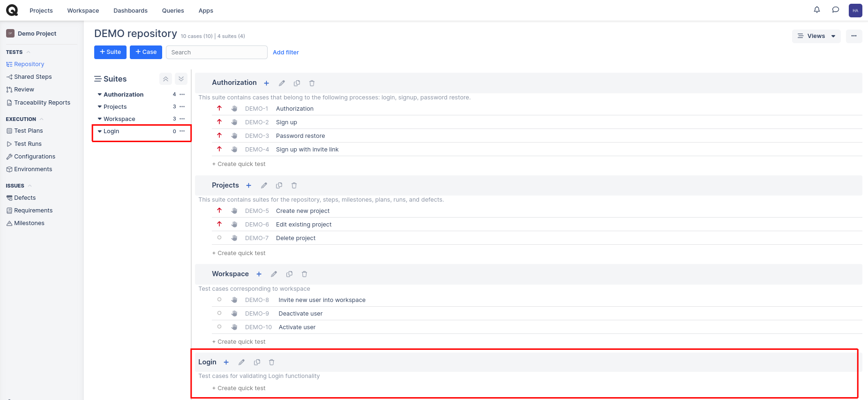Open the Dashboards menu in top bar
Image resolution: width=868 pixels, height=400 pixels.
[130, 10]
